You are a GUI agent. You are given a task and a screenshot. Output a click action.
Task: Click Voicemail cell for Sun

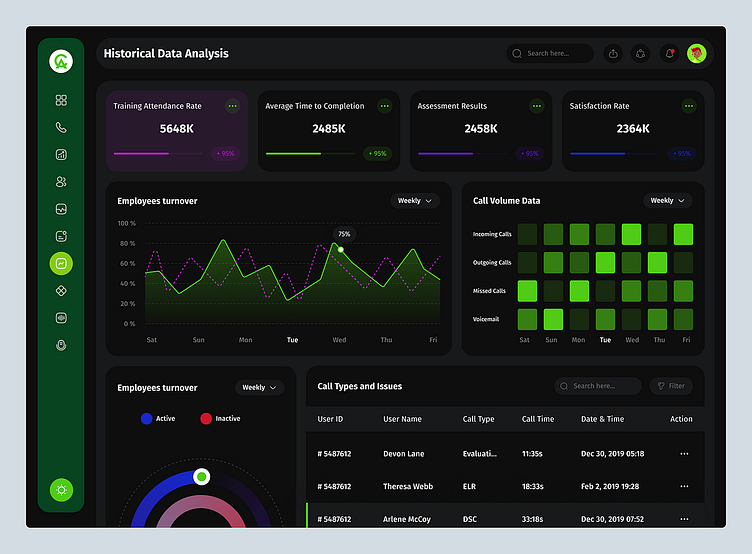[553, 319]
